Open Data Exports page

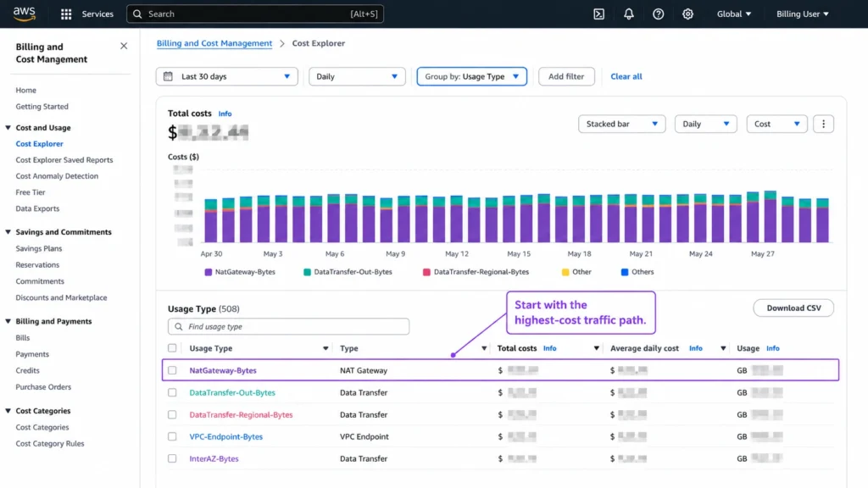(37, 208)
